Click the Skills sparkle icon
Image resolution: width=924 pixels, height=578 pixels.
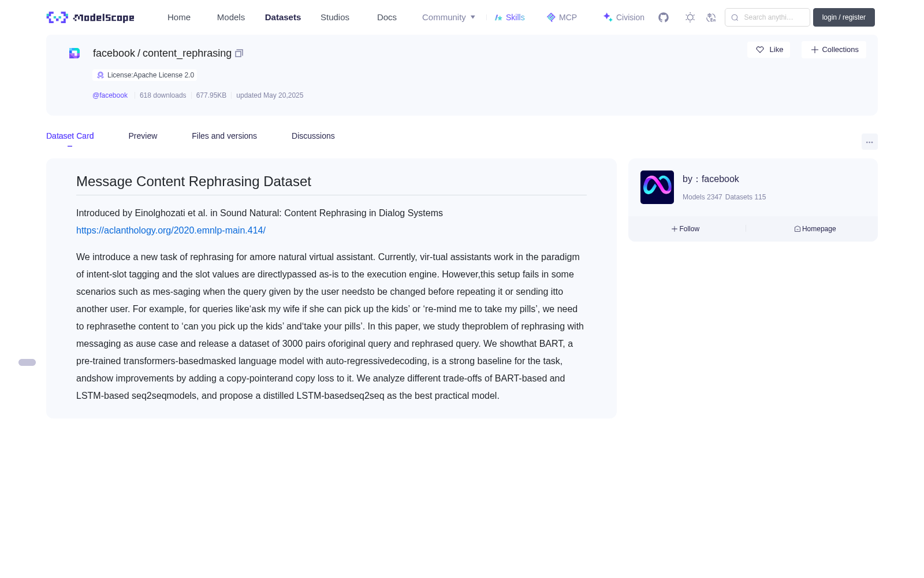pyautogui.click(x=498, y=17)
